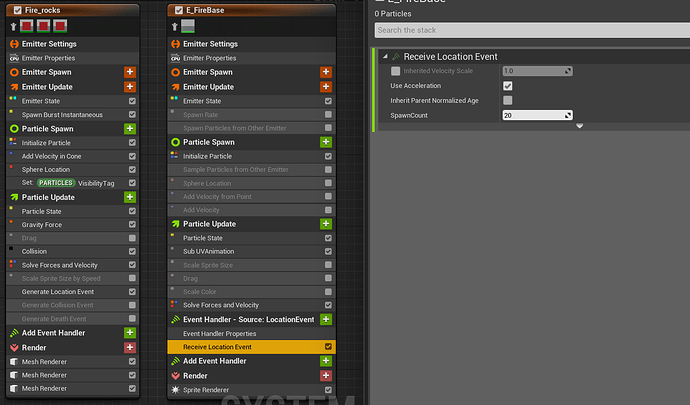Enable the Fire_rocks Drag module
Viewport: 690px width, 405px height.
point(132,238)
